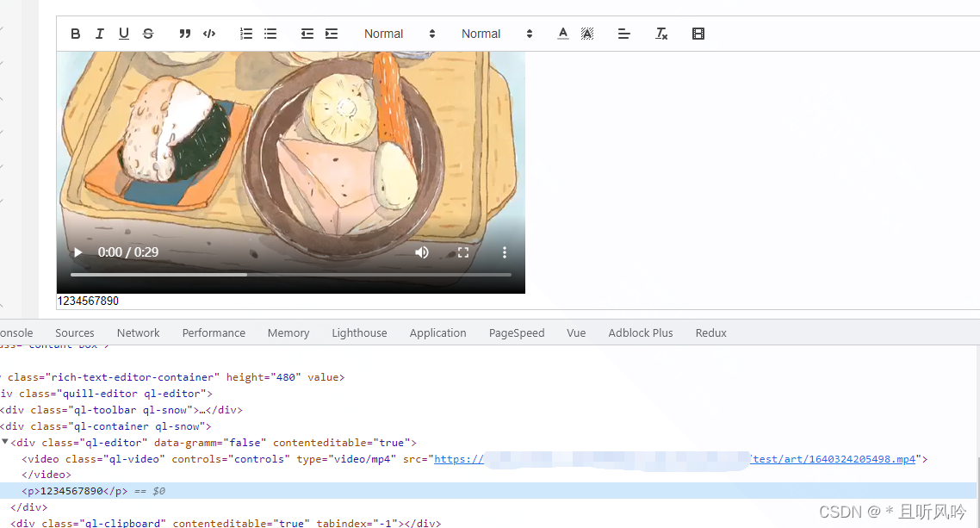Toggle bold formatting in editor toolbar
Viewport: 980px width, 528px height.
point(76,34)
